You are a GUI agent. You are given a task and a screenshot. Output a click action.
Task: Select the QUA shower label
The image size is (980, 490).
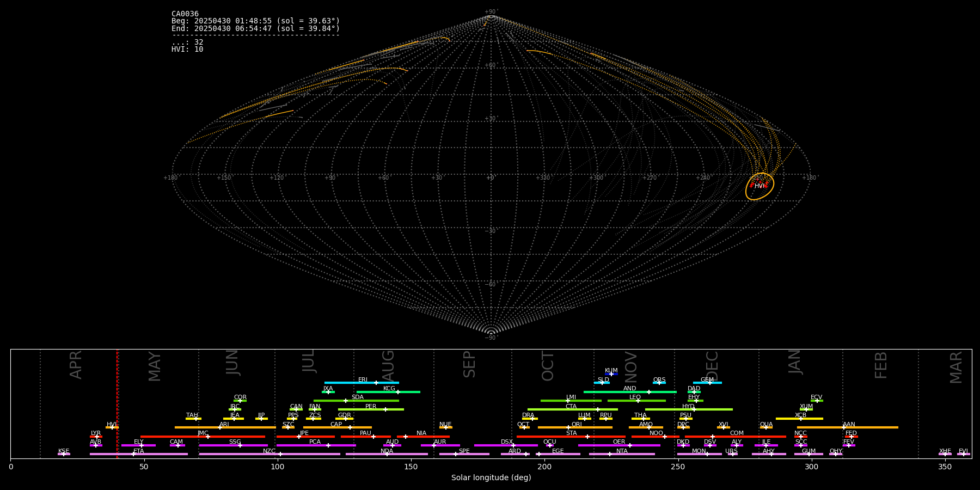click(767, 425)
